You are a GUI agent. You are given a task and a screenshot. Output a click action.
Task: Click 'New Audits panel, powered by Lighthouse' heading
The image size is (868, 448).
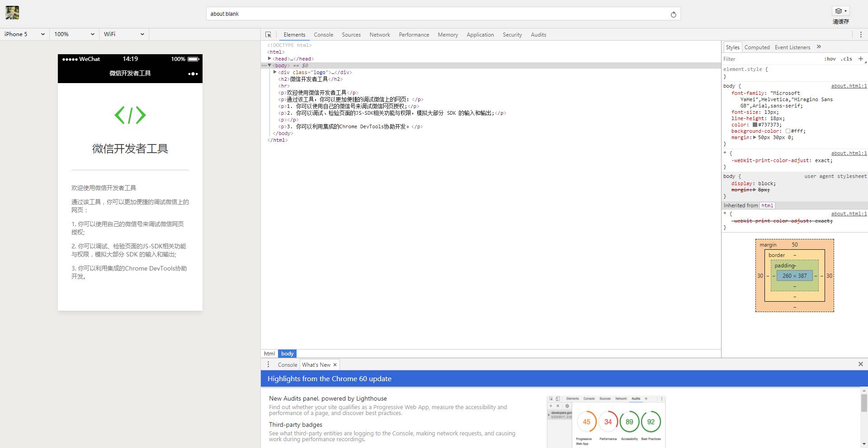tap(328, 398)
